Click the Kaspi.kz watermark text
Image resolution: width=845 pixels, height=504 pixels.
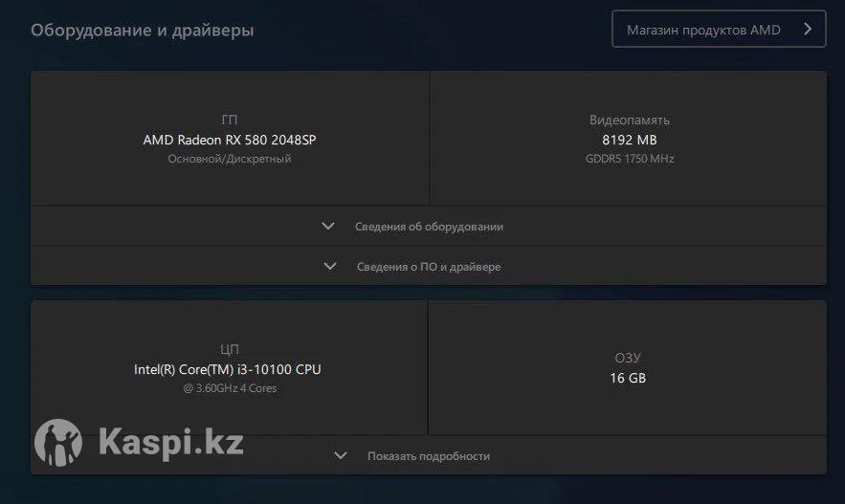pyautogui.click(x=171, y=443)
